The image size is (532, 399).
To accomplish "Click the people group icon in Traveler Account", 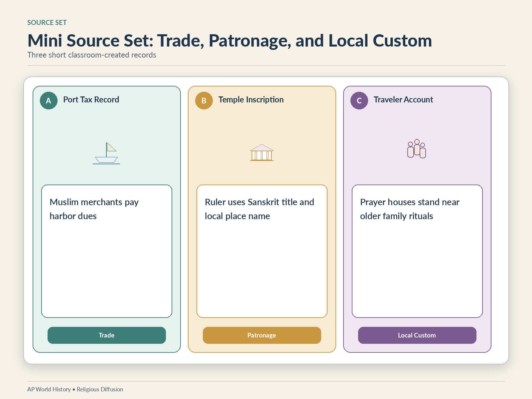I will [417, 149].
